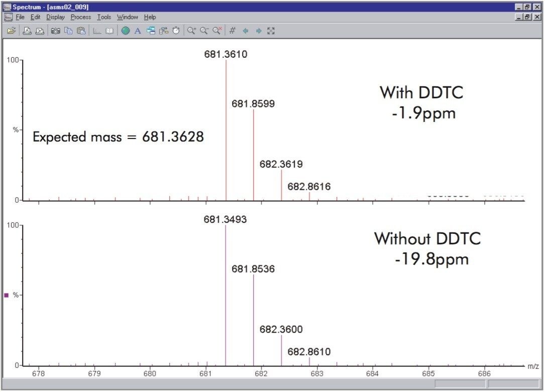Click the Spectrum icon in the title bar

coord(8,7)
